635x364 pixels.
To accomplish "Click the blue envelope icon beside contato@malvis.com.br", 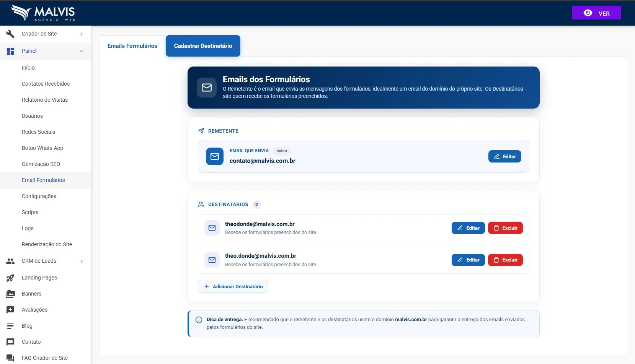I will tap(215, 156).
